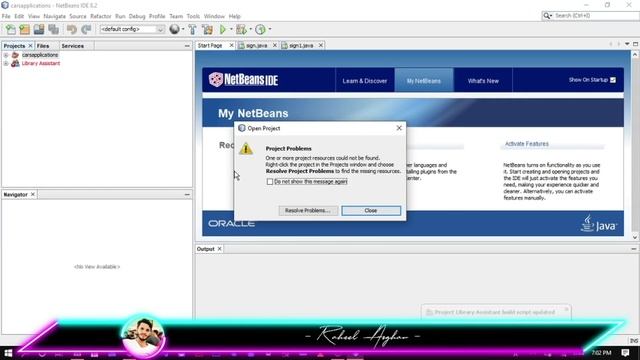Viewport: 640px width, 360px height.
Task: Close the Projects panel tab
Action: click(x=30, y=46)
